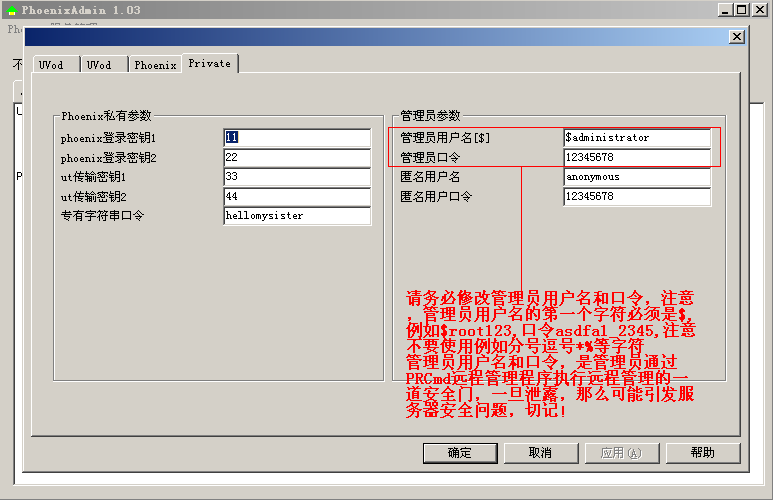The width and height of the screenshot is (773, 500).
Task: Click the phoenix登录密钥1 label
Action: coord(108,139)
